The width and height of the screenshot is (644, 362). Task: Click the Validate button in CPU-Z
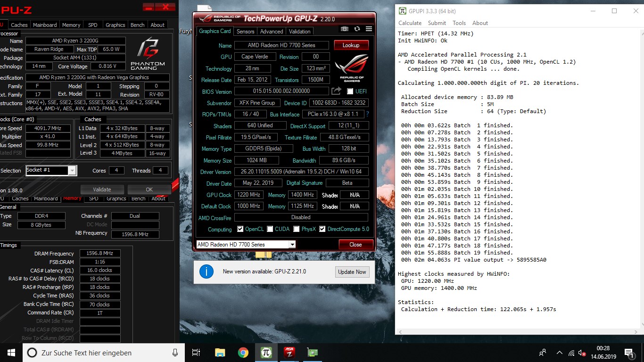102,189
